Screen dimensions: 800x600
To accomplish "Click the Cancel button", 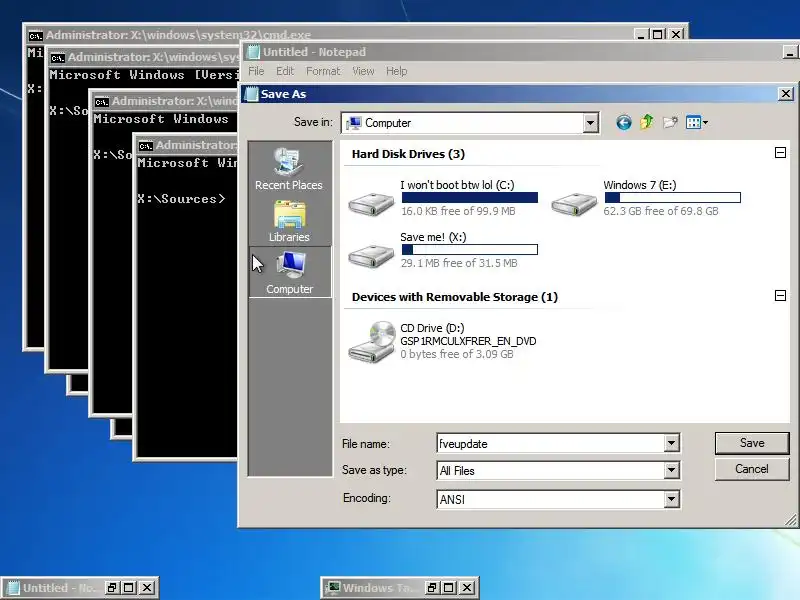I will click(x=752, y=469).
